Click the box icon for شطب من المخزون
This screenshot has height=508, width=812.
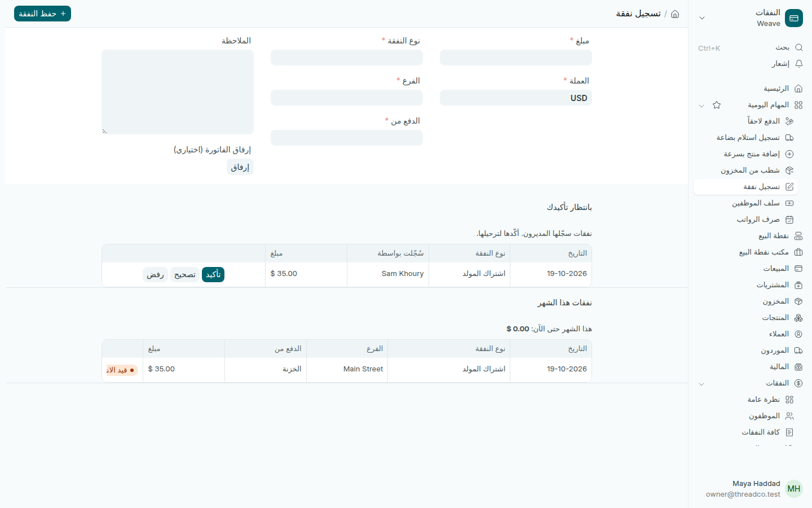(x=789, y=170)
